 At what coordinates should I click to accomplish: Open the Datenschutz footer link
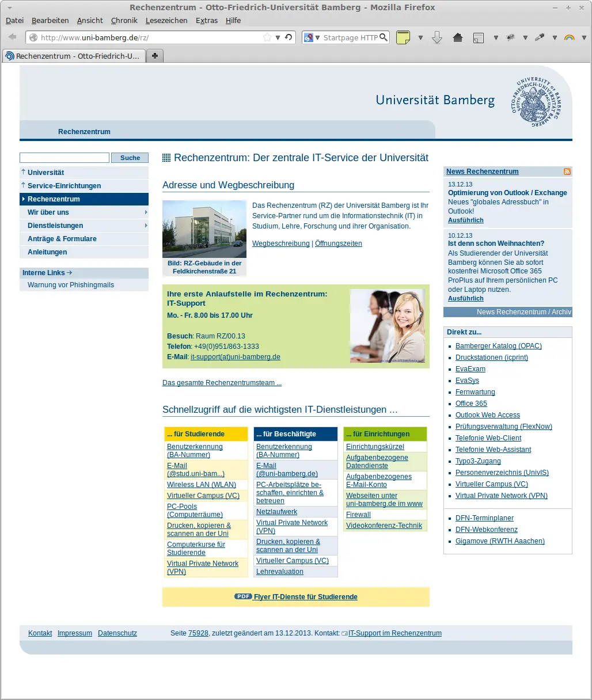[117, 633]
